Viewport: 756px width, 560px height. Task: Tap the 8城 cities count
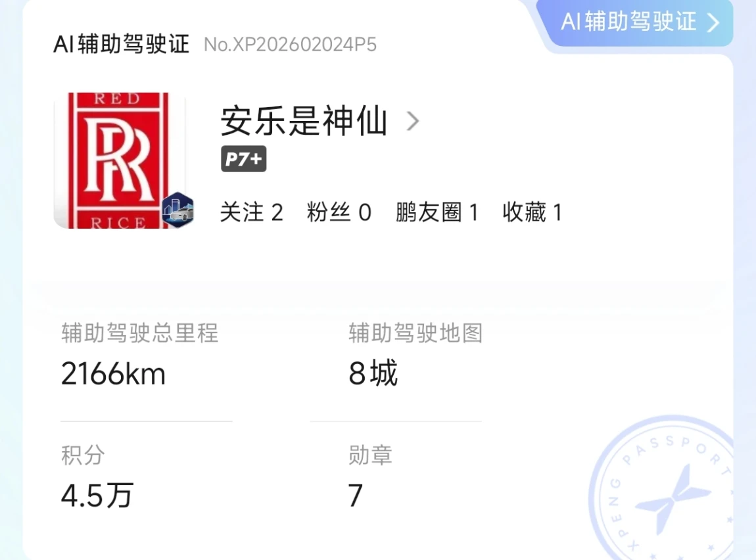point(373,374)
